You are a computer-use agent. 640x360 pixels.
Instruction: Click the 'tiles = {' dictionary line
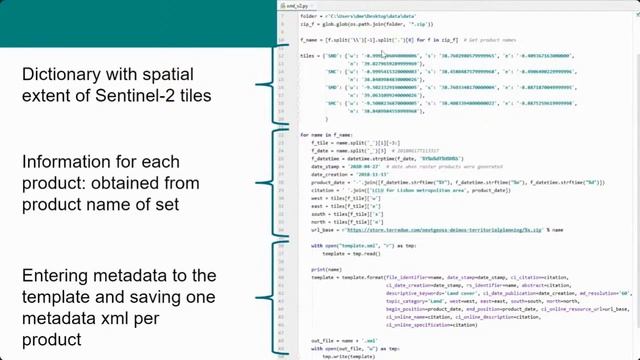[437, 56]
